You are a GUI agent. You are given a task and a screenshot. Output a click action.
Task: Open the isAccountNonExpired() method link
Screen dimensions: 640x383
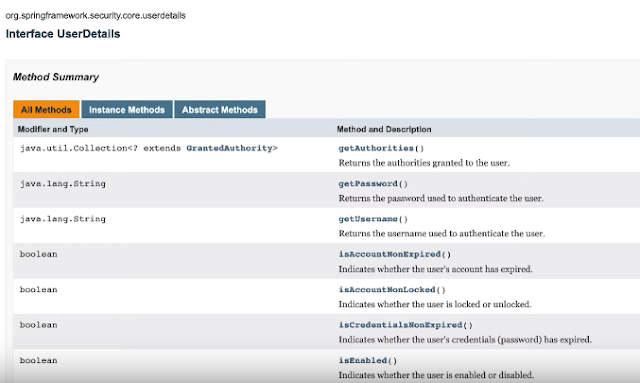pos(389,254)
